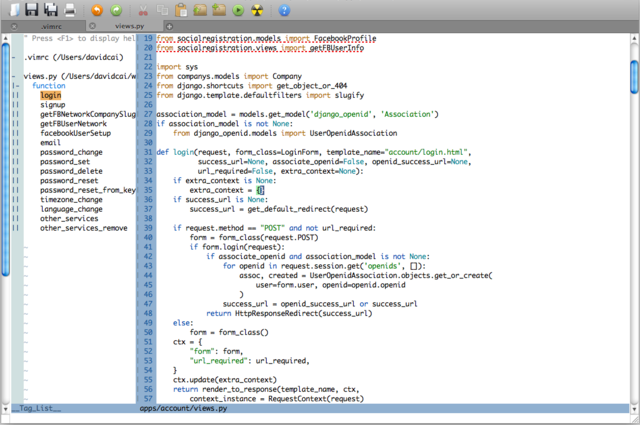This screenshot has height=425, width=640.
Task: Select the email function tag
Action: [x=50, y=142]
